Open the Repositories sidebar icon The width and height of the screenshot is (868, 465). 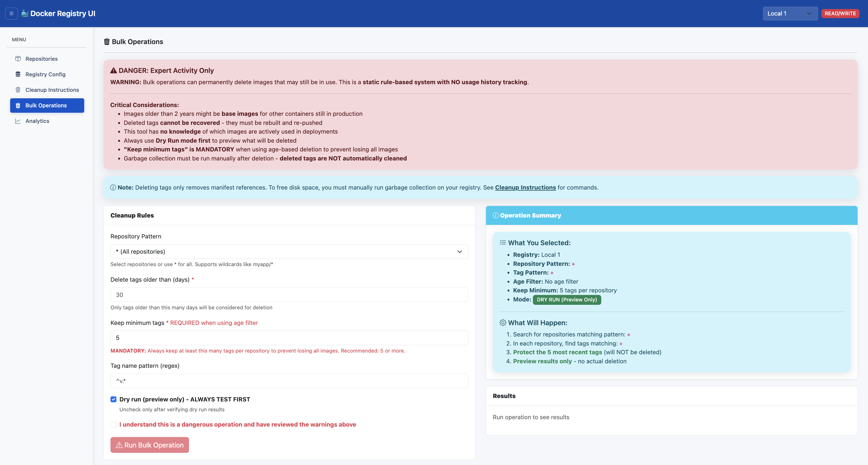point(18,59)
